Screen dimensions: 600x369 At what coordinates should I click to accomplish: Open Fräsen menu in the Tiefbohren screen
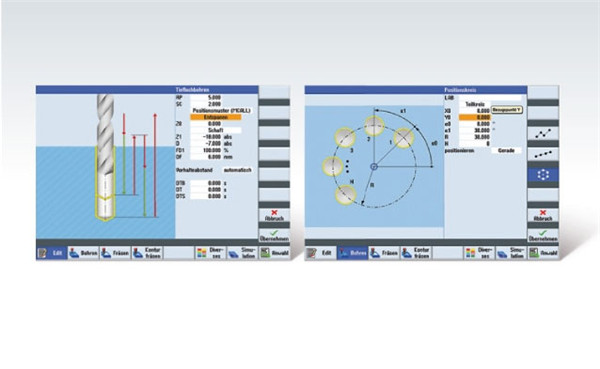pos(115,253)
